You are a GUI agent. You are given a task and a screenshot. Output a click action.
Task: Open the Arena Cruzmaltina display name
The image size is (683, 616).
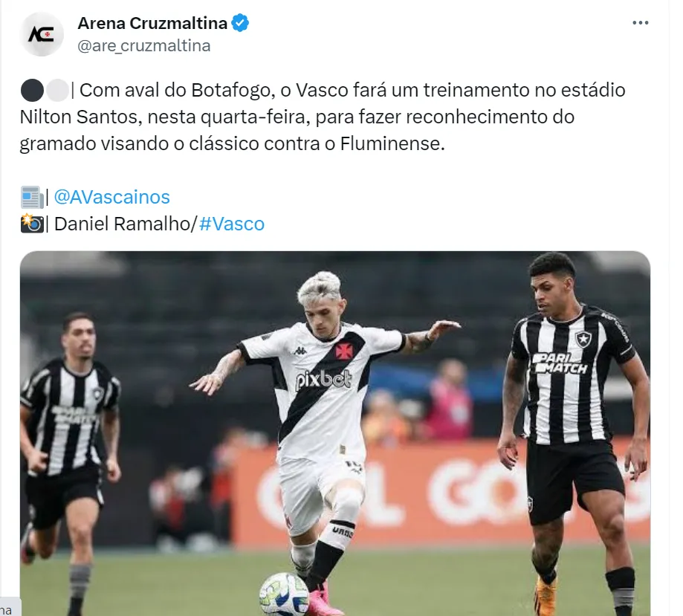click(152, 23)
